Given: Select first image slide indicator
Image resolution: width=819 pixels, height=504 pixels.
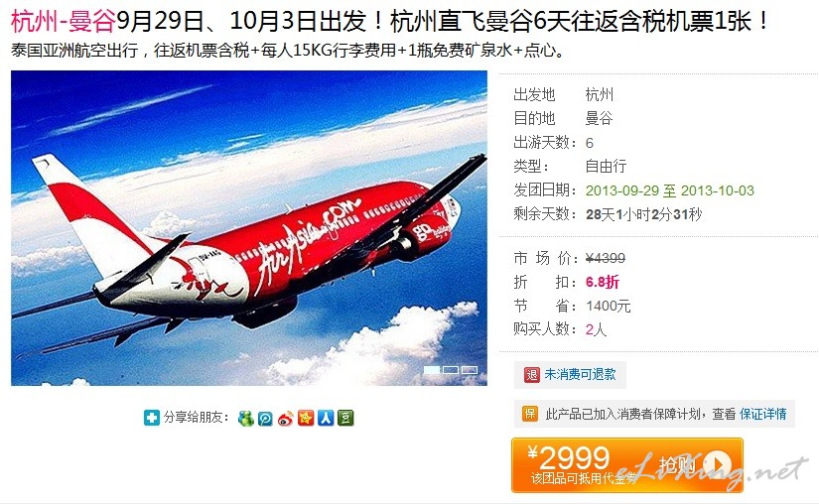Looking at the screenshot, I should (432, 370).
